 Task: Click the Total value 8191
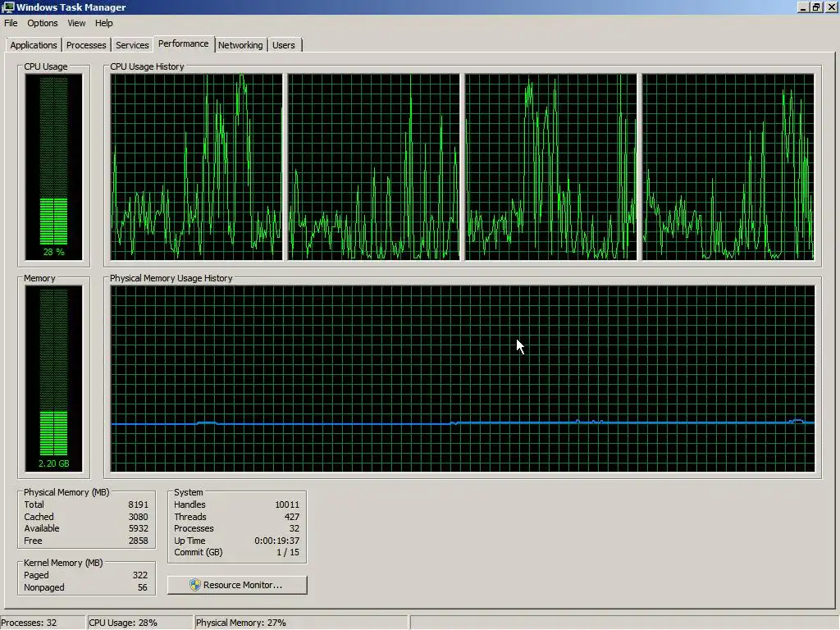[138, 504]
